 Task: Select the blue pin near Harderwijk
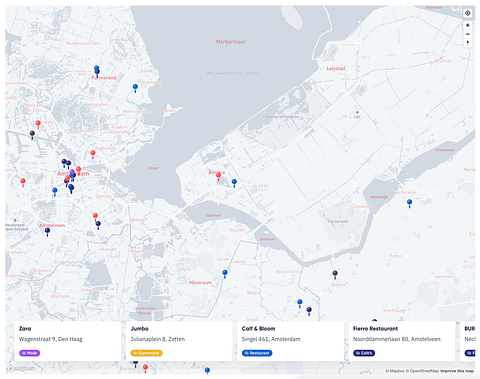[410, 203]
